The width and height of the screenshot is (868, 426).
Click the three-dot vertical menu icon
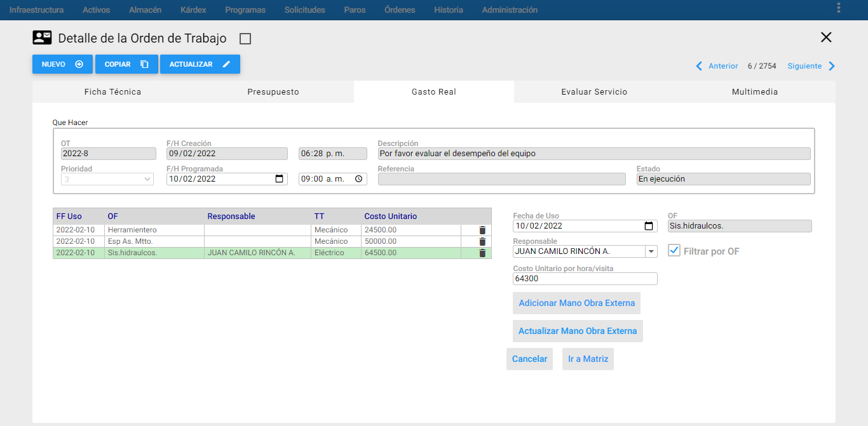click(x=839, y=8)
